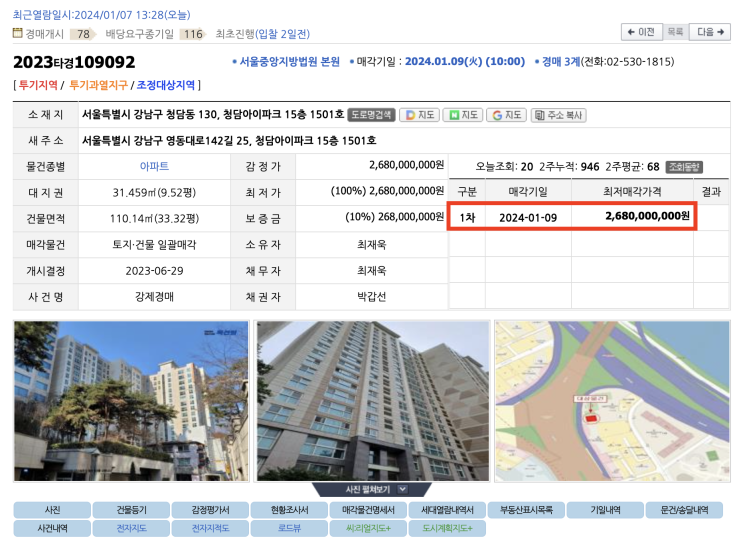Viewport: 743px width, 546px height.
Task: Open Google map via G 지도 button
Action: click(x=507, y=115)
